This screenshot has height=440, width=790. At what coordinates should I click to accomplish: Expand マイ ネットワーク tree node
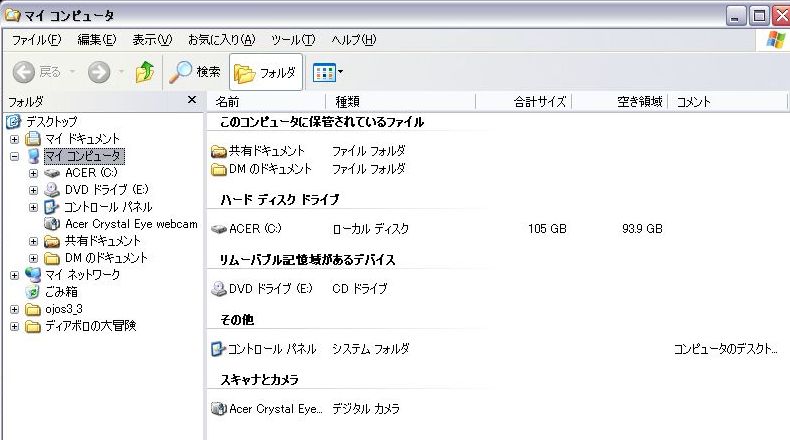click(15, 275)
